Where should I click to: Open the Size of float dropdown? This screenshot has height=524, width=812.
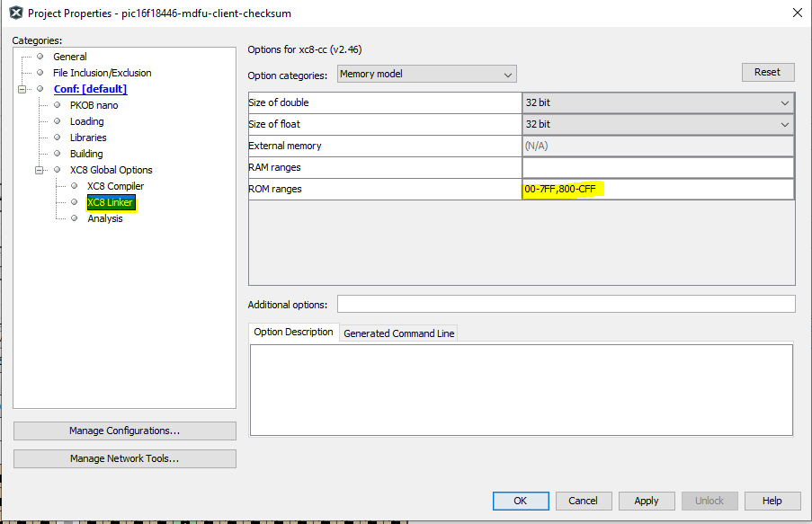point(657,124)
